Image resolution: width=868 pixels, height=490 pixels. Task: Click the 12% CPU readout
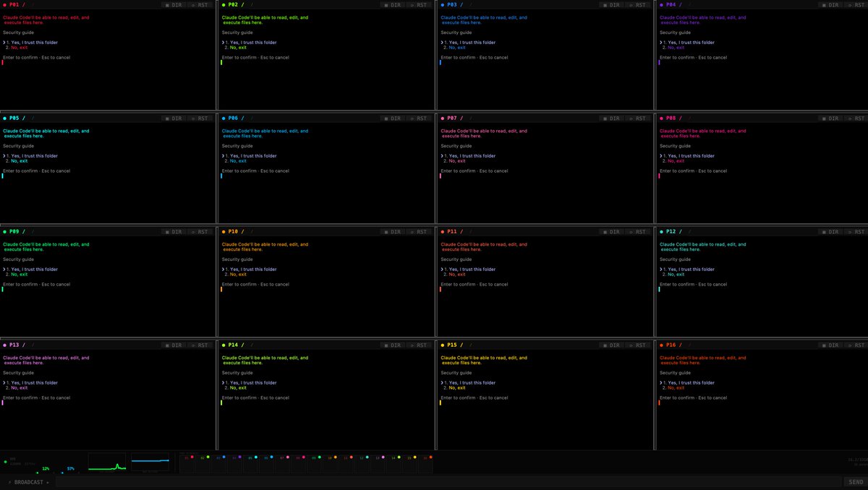click(x=46, y=468)
